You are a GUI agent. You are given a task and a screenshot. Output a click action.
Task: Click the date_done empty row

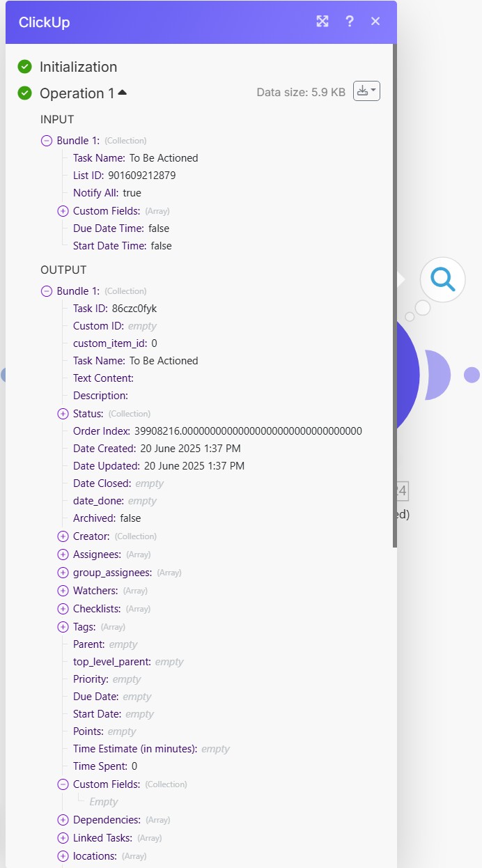click(115, 501)
